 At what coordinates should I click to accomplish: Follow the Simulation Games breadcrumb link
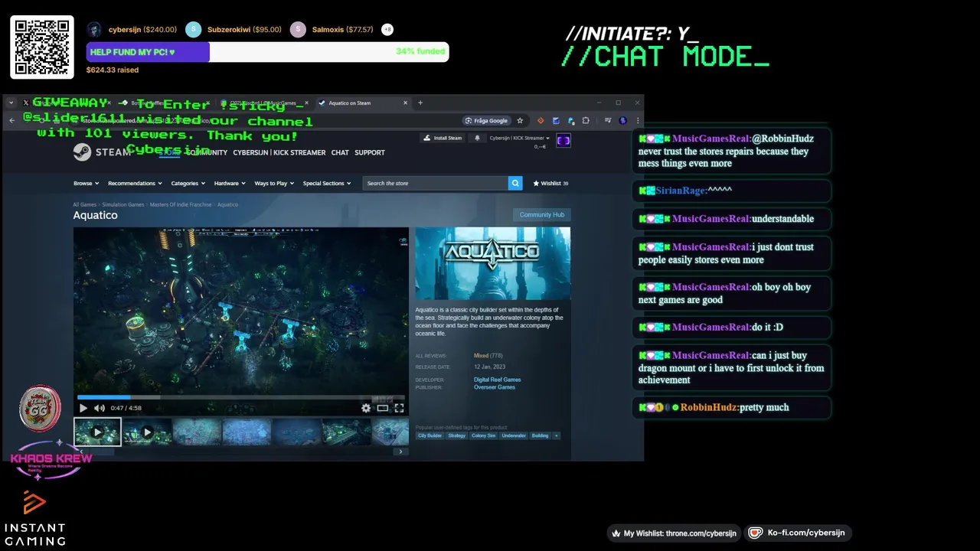[x=123, y=204]
